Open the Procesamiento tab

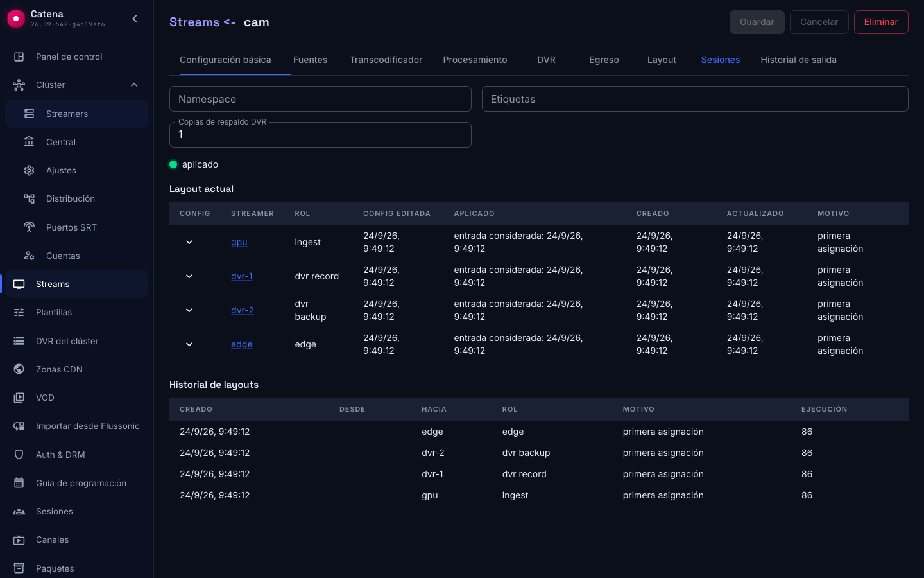click(x=475, y=60)
